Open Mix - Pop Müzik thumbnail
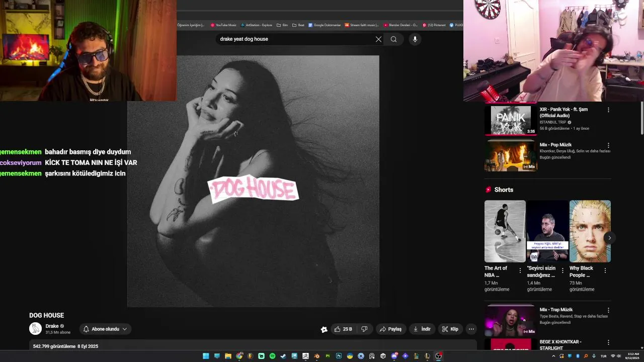 511,156
